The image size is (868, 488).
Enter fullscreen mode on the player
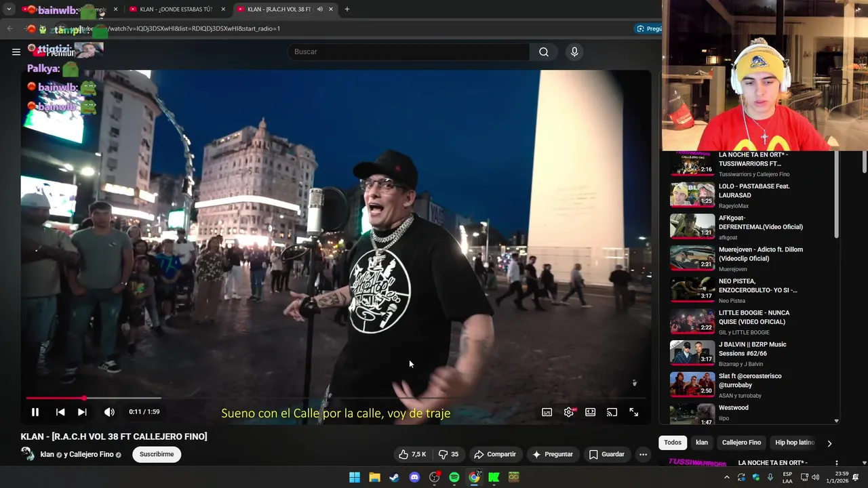pyautogui.click(x=633, y=412)
